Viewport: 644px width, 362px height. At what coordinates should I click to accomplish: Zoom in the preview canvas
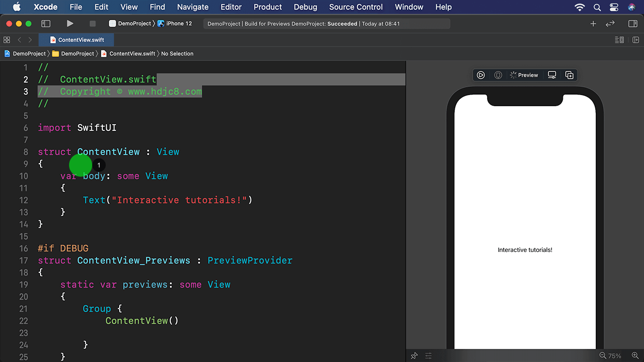635,356
